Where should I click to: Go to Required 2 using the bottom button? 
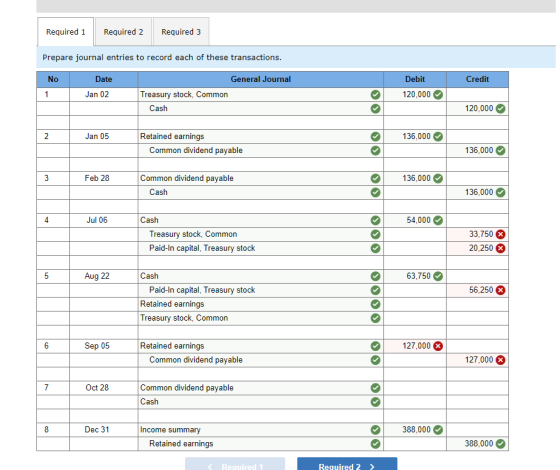point(347,464)
